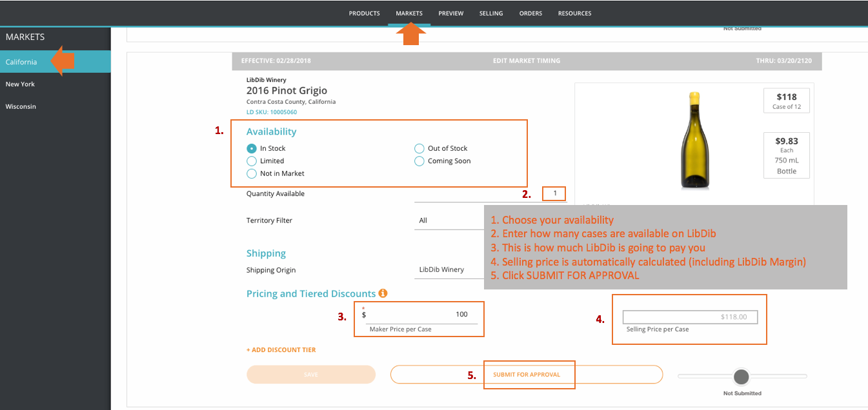Click Contra Costa County, California text

291,102
